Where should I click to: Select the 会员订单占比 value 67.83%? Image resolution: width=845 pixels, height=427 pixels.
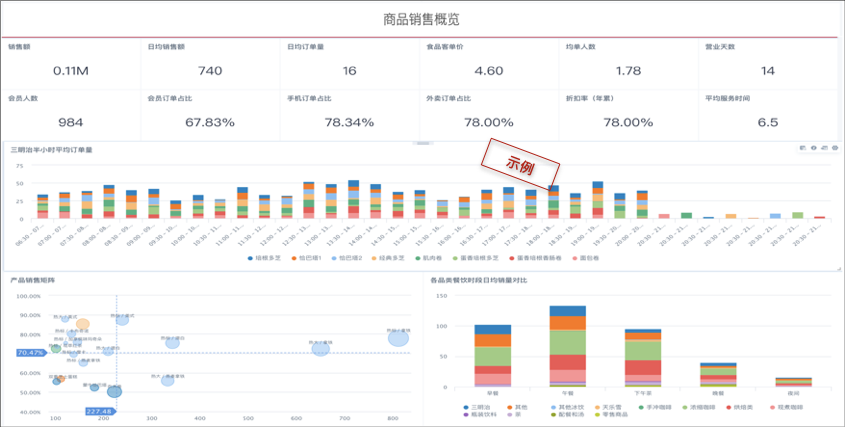(210, 122)
